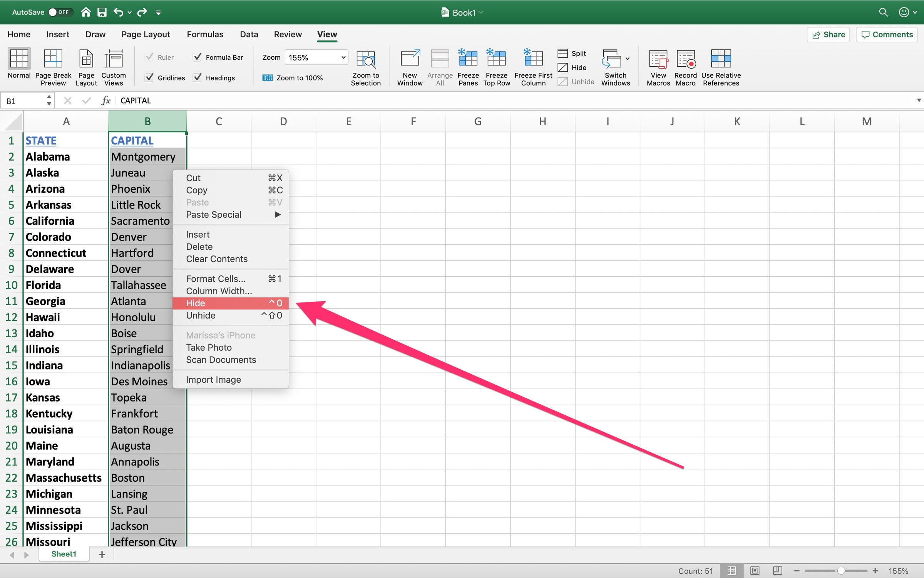Open the Switch Windows dropdown arrow

click(x=628, y=59)
